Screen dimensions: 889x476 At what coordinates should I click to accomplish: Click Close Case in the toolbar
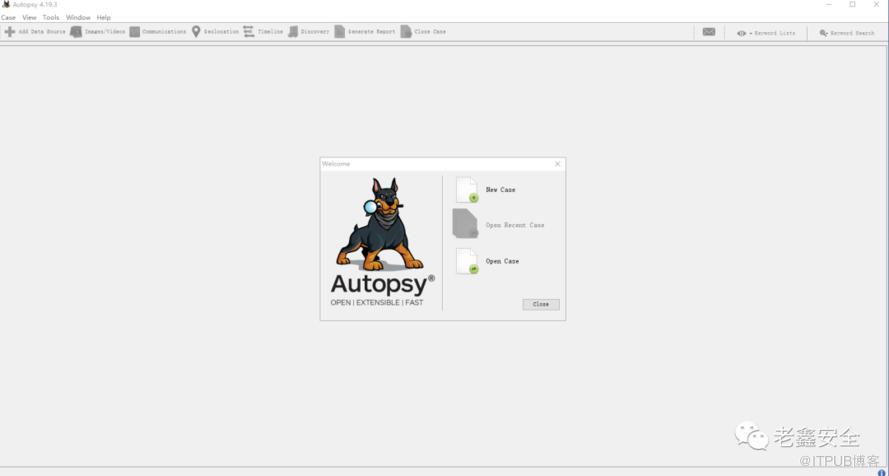point(423,32)
